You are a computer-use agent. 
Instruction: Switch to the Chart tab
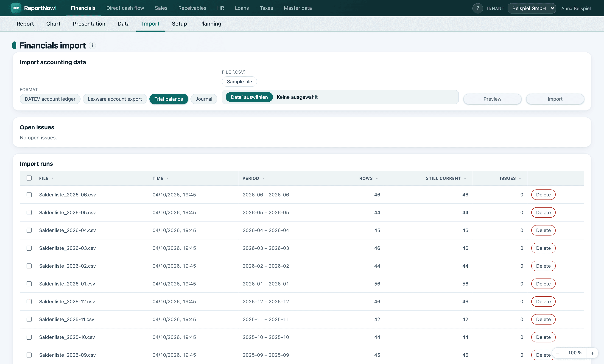(x=53, y=24)
